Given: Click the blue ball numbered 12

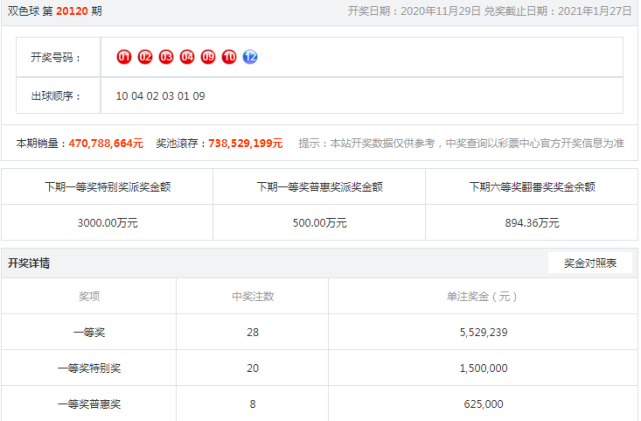Looking at the screenshot, I should pos(250,57).
